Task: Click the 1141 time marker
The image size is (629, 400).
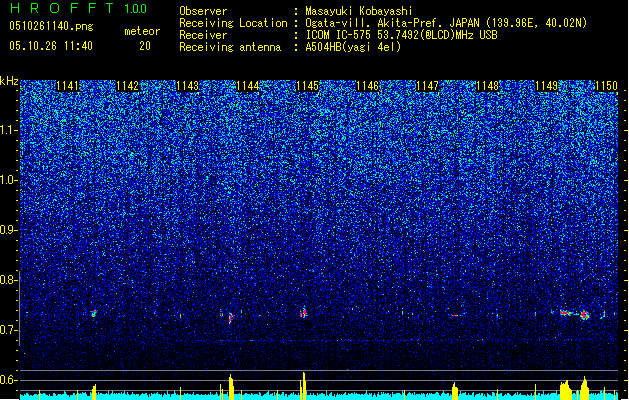Action: 68,86
